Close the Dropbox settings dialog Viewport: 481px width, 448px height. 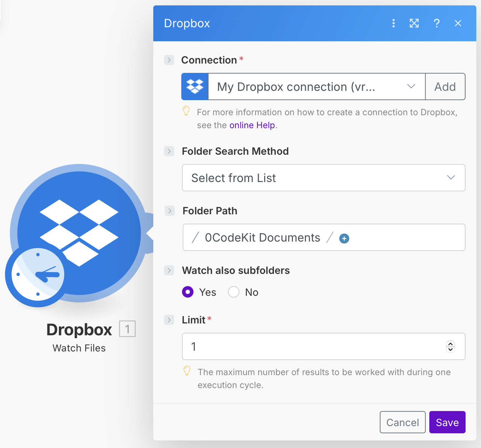point(458,23)
